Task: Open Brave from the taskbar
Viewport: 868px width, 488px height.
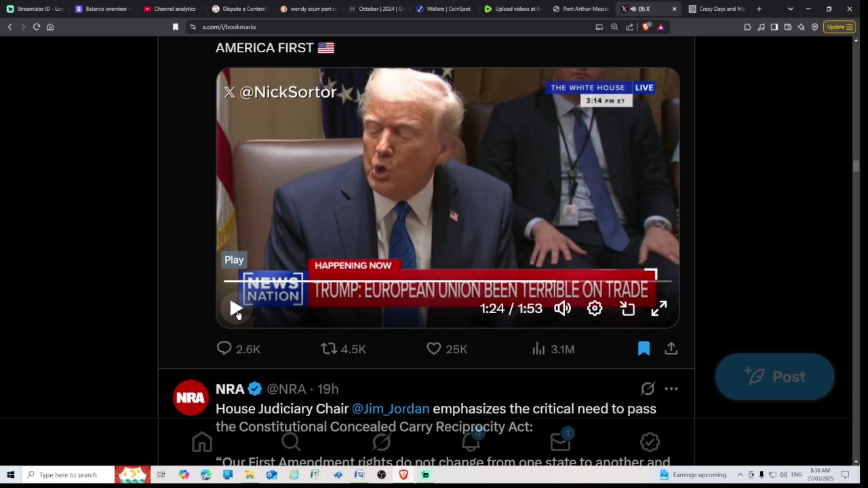Action: pos(403,474)
